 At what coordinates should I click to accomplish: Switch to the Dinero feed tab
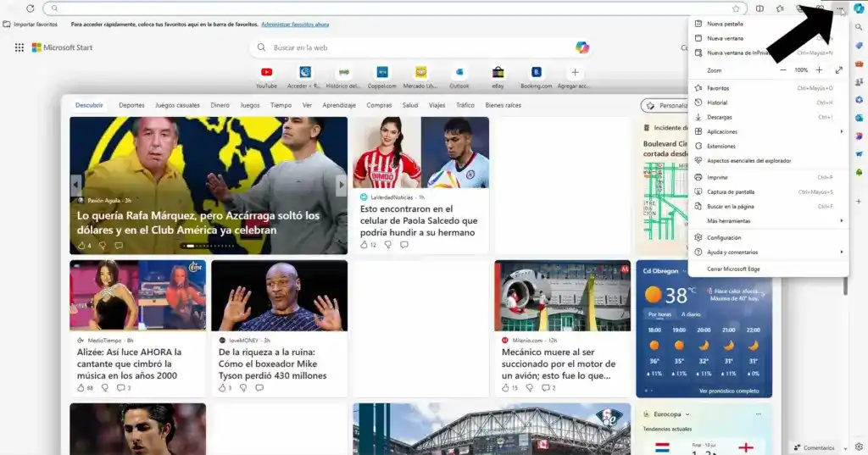click(x=220, y=105)
